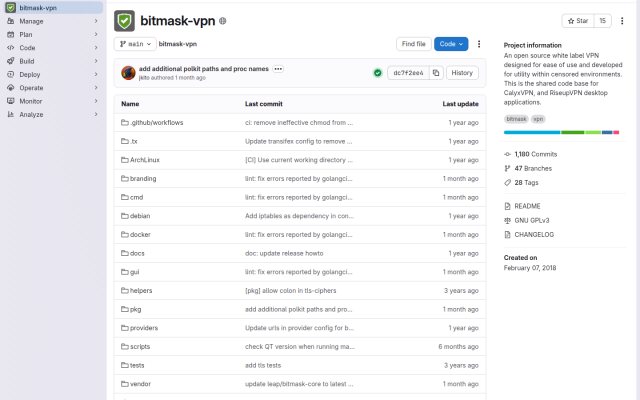Open the pkg folder
The height and width of the screenshot is (400, 640).
tap(136, 309)
